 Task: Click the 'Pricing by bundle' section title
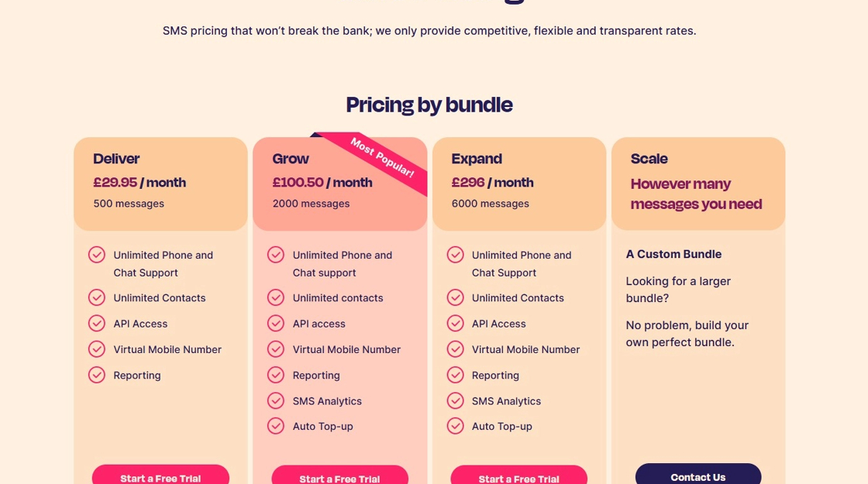click(429, 105)
